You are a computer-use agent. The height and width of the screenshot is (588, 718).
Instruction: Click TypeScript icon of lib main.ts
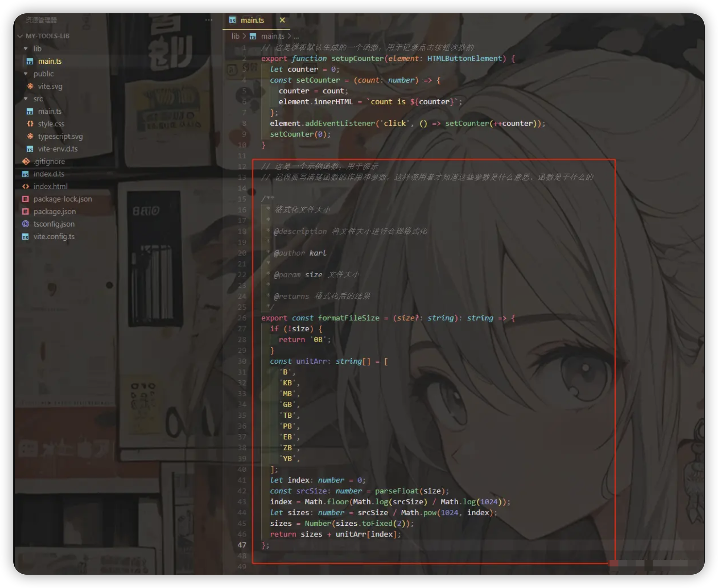pyautogui.click(x=30, y=61)
